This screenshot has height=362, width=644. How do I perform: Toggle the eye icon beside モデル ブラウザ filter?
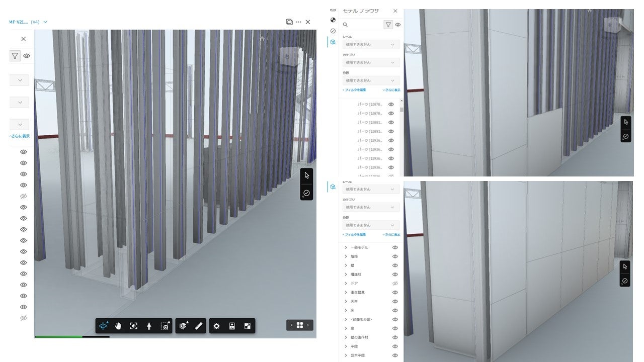click(x=398, y=24)
